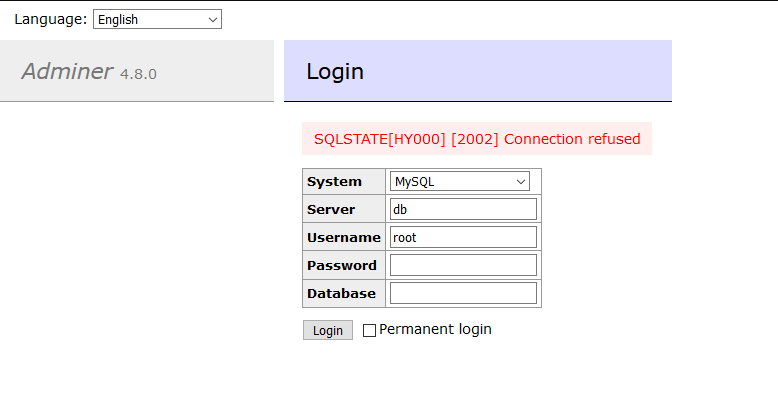Viewport: 778px width, 403px height.
Task: Click the Database row label
Action: [341, 293]
